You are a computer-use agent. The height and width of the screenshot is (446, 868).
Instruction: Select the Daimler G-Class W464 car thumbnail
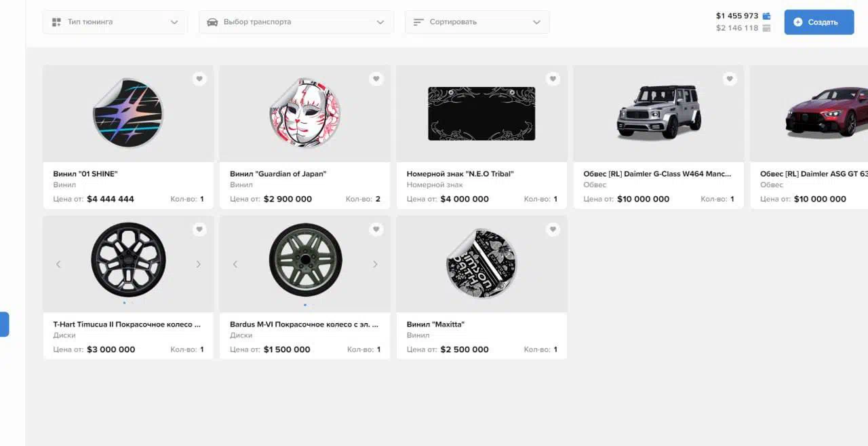point(658,112)
